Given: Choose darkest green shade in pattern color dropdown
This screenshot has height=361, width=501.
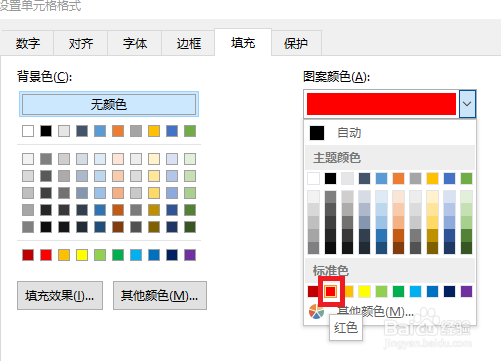Looking at the screenshot, I should (x=466, y=248).
